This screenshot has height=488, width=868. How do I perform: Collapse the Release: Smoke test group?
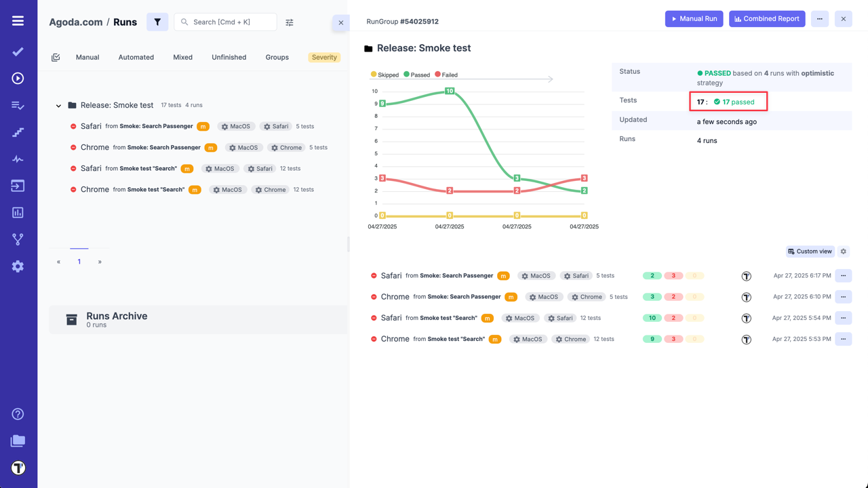[x=58, y=106]
